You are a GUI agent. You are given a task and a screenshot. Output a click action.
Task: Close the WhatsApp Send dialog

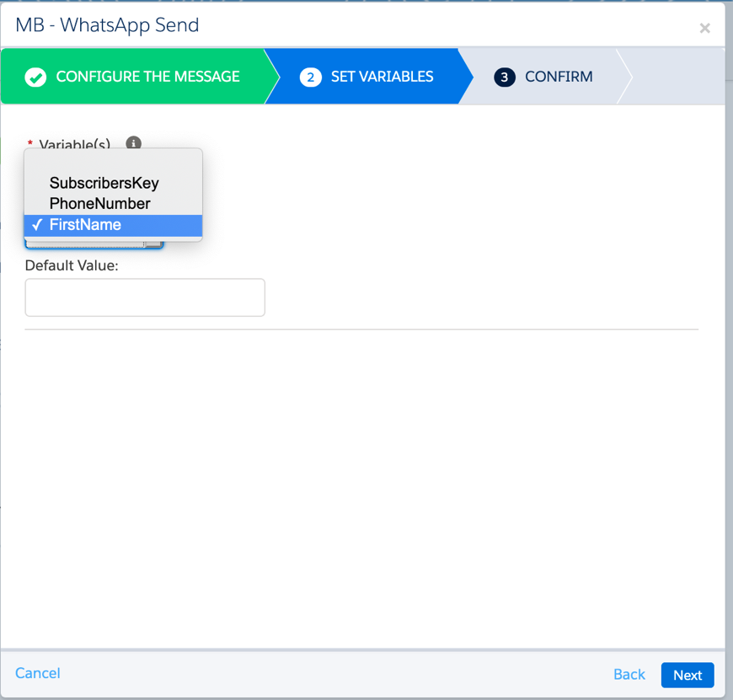click(704, 29)
